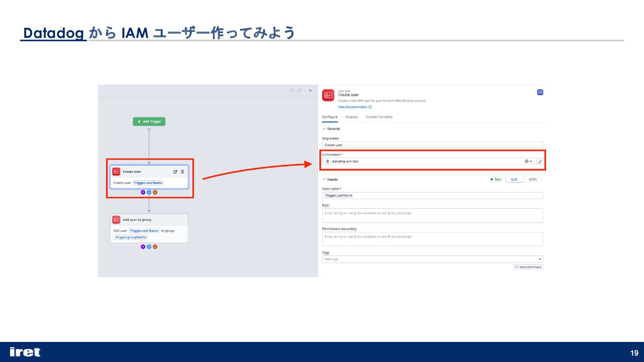The height and width of the screenshot is (362, 644).
Task: Click the undo arrow icon in canvas toolbar
Action: point(292,90)
